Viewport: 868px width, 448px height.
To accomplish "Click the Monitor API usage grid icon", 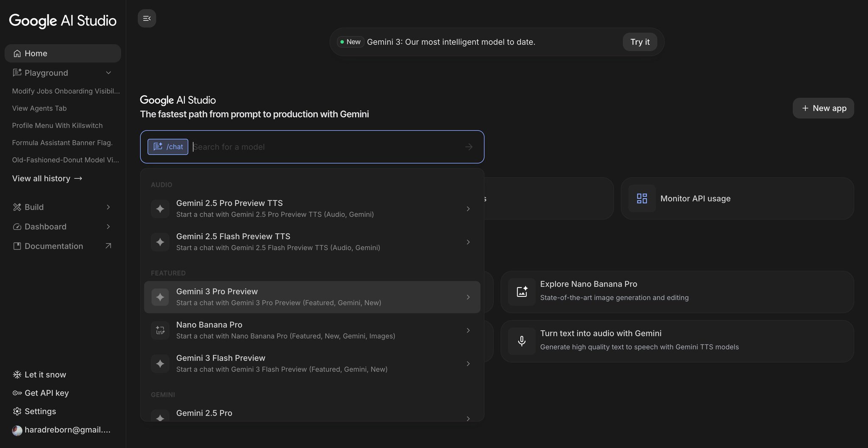I will click(642, 198).
